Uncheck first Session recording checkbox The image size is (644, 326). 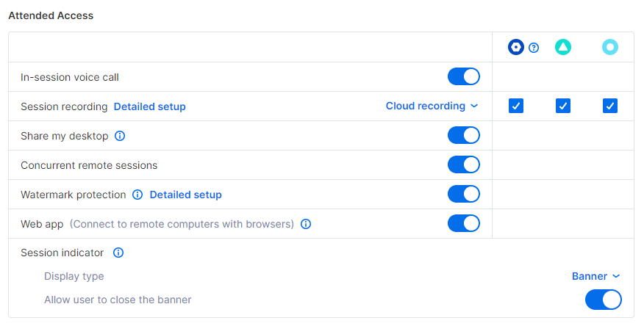(516, 106)
